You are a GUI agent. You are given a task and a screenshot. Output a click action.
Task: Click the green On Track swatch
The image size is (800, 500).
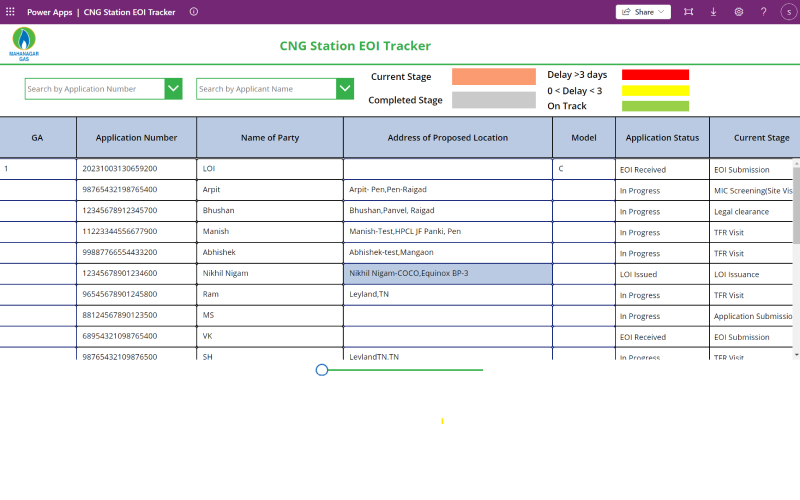tap(655, 106)
